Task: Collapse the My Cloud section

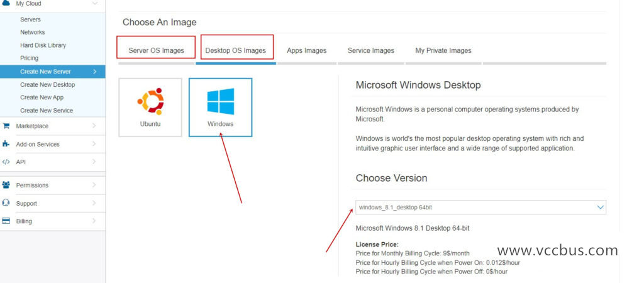Action: point(94,4)
